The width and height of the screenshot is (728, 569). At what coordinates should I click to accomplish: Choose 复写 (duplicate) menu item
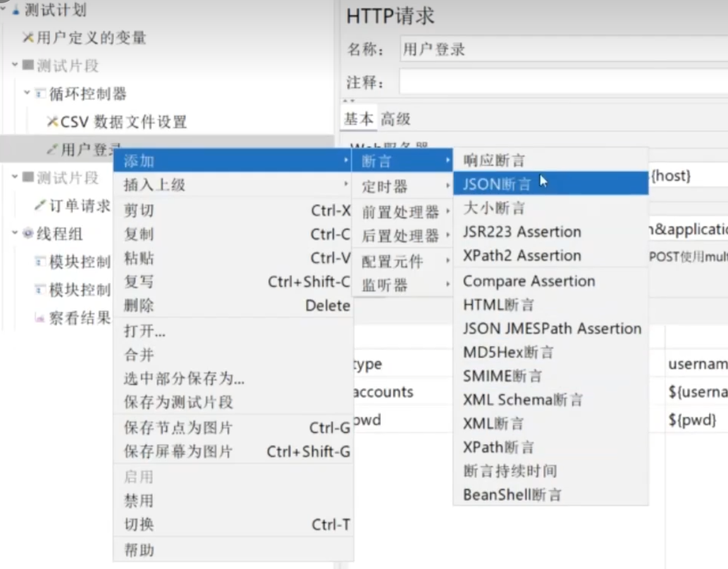[x=233, y=282]
